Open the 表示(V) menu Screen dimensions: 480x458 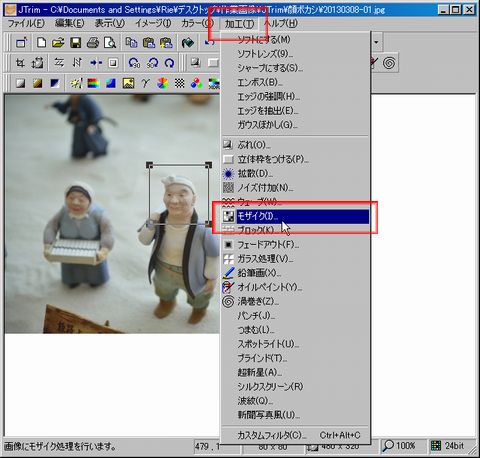pos(109,23)
